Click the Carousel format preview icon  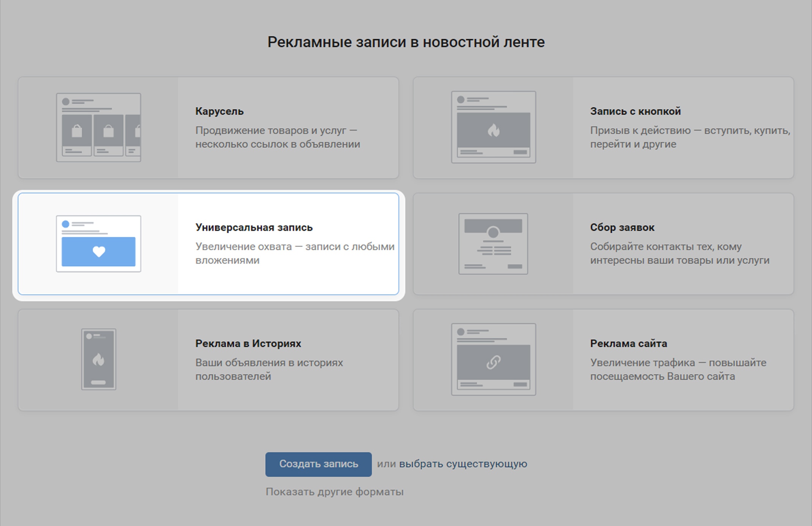(98, 127)
